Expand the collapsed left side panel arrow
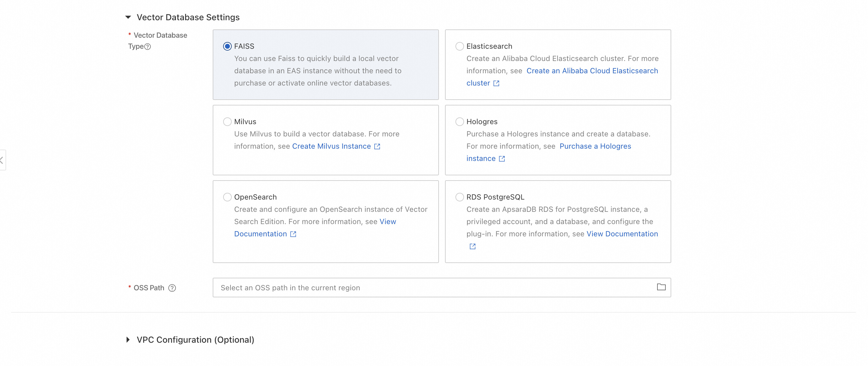868x366 pixels. (x=2, y=160)
